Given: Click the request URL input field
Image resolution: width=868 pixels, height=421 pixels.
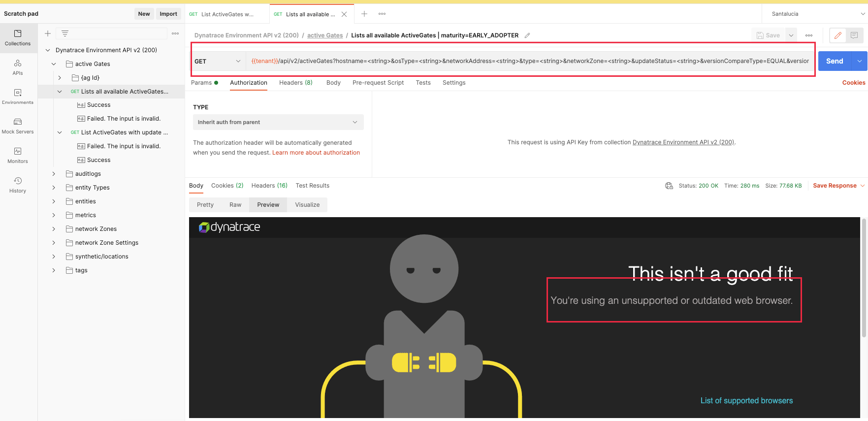Looking at the screenshot, I should pyautogui.click(x=529, y=61).
